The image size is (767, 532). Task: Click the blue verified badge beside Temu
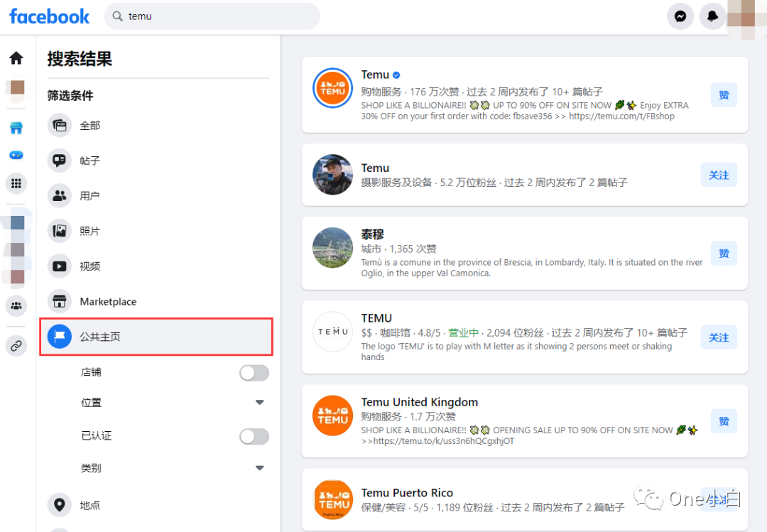[x=396, y=75]
